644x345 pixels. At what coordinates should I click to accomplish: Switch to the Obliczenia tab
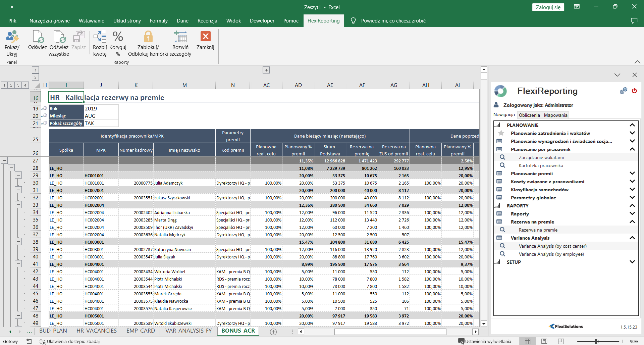529,115
